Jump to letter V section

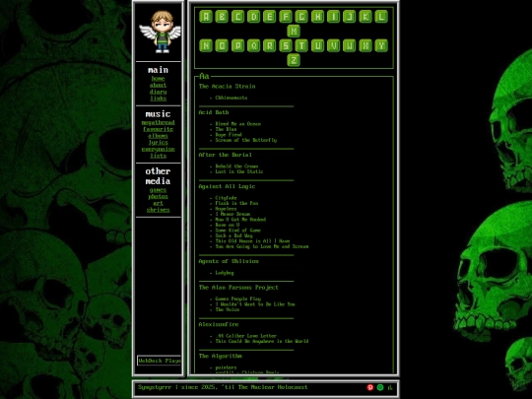(x=334, y=45)
